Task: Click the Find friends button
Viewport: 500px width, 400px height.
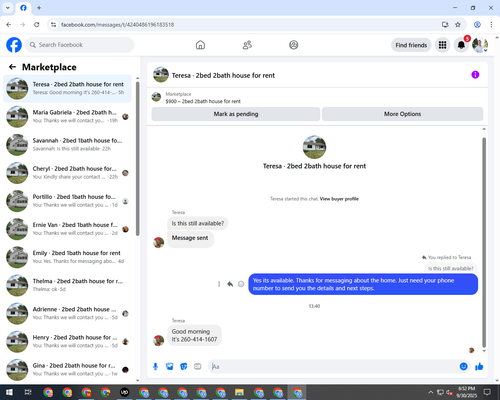Action: tap(411, 45)
